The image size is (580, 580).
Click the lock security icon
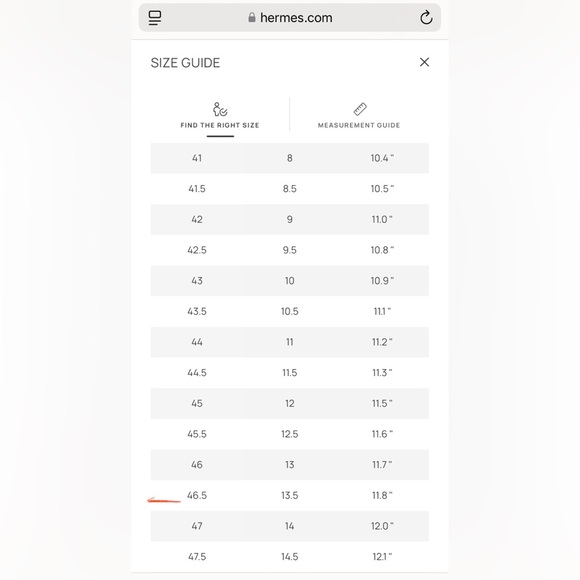point(252,17)
